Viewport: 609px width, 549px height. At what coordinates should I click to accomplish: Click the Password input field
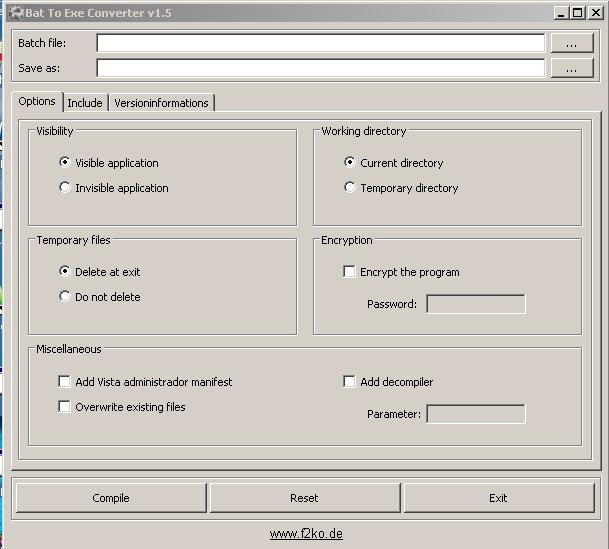click(476, 304)
